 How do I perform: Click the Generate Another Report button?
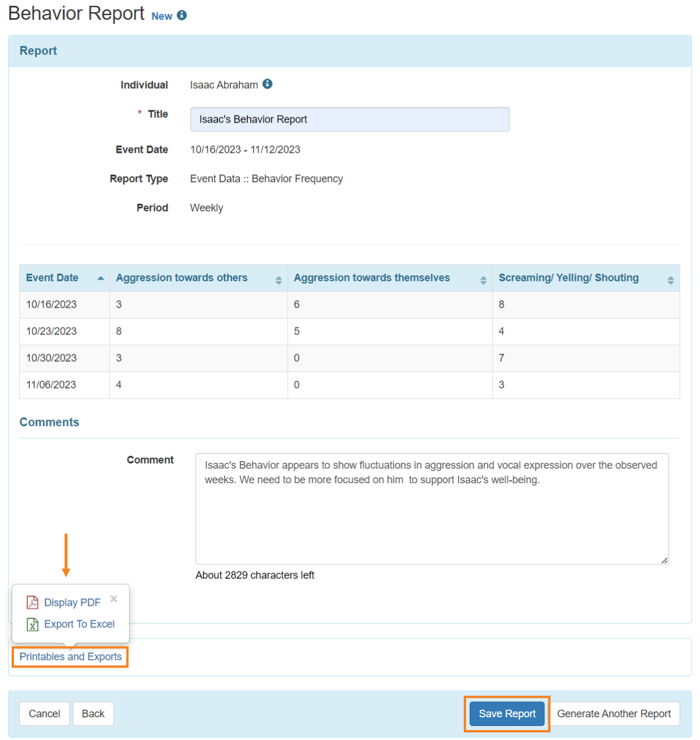click(614, 713)
